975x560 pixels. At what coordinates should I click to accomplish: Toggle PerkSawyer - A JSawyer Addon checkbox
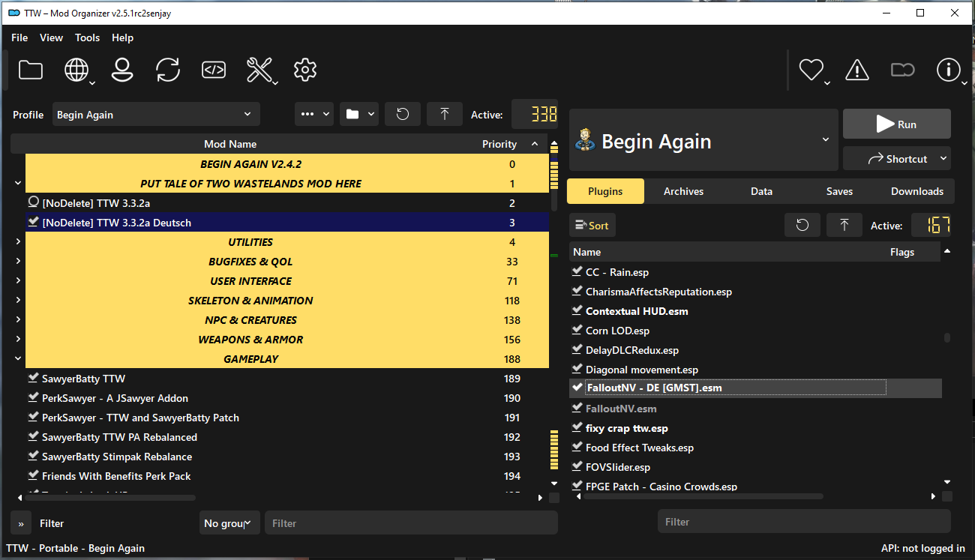pyautogui.click(x=33, y=397)
